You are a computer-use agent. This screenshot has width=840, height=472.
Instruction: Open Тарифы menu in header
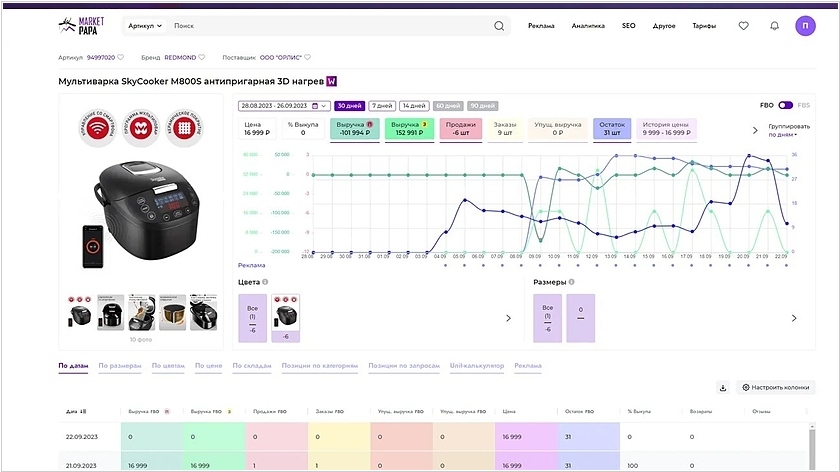[x=704, y=26]
